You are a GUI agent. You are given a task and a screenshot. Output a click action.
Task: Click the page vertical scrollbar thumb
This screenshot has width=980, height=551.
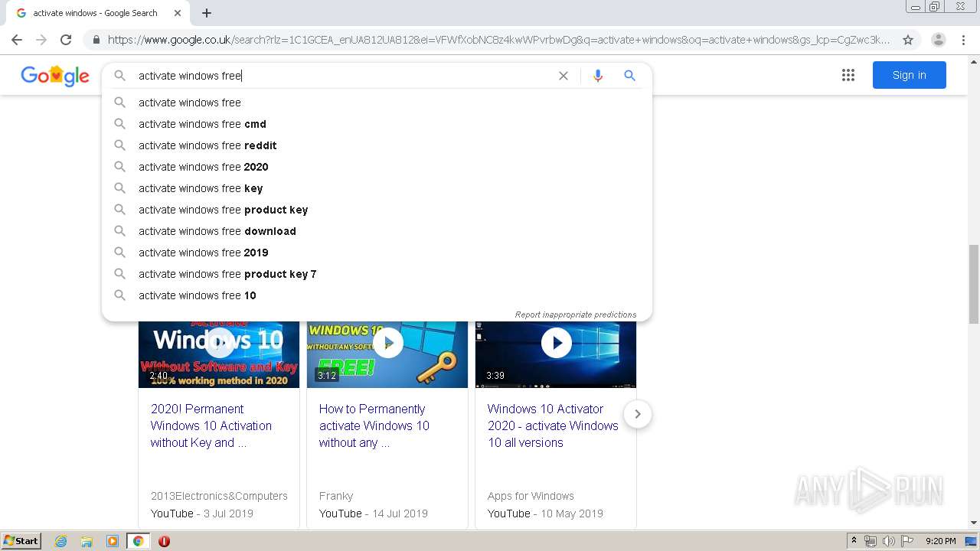click(x=974, y=284)
